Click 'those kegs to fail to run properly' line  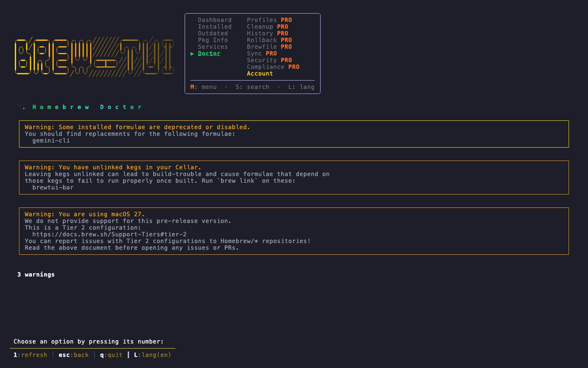coord(160,181)
